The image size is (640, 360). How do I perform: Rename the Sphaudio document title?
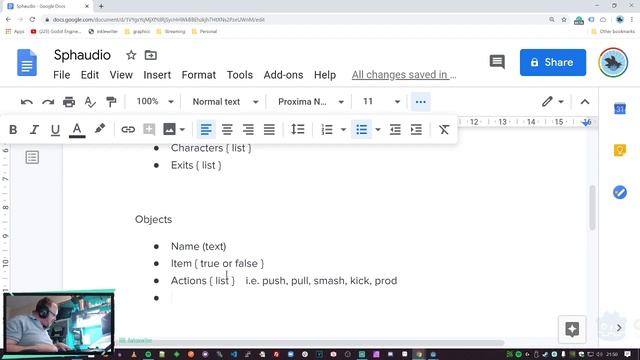click(82, 55)
